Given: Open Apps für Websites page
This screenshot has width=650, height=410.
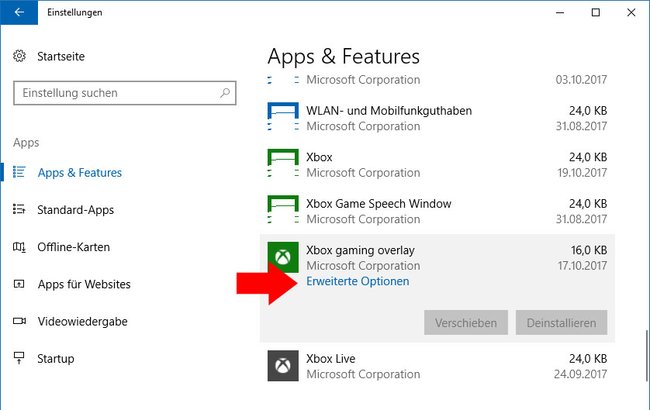Looking at the screenshot, I should tap(84, 284).
